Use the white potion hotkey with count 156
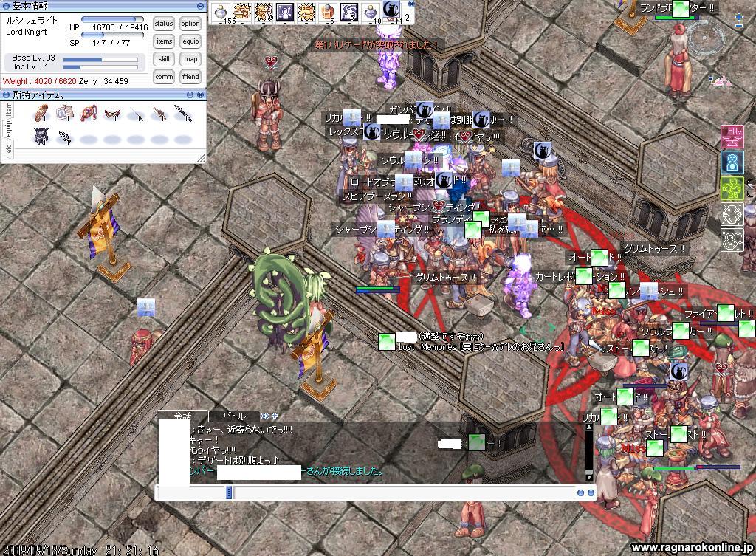The width and height of the screenshot is (756, 556). point(221,12)
